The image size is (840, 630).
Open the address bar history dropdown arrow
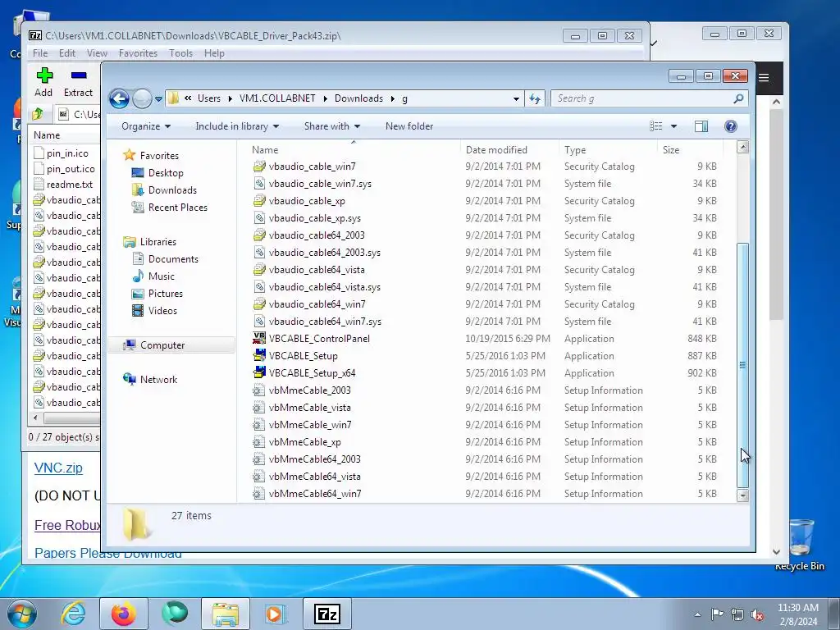coord(516,98)
